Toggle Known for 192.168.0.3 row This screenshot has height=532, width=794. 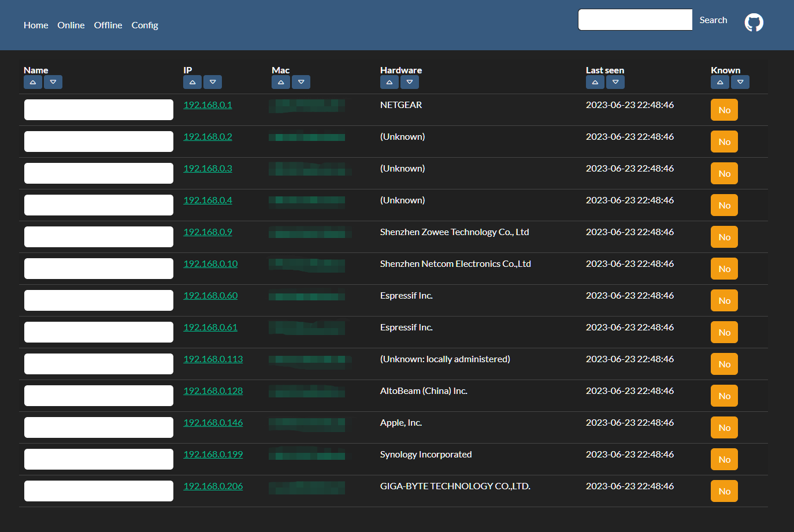(x=724, y=173)
